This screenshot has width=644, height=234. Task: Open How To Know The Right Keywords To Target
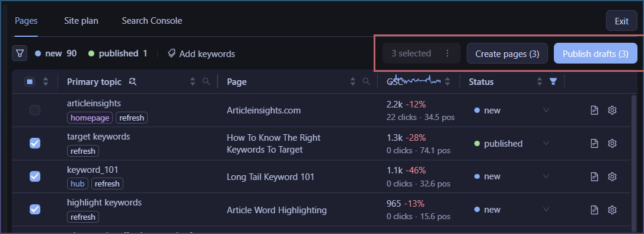tap(273, 144)
